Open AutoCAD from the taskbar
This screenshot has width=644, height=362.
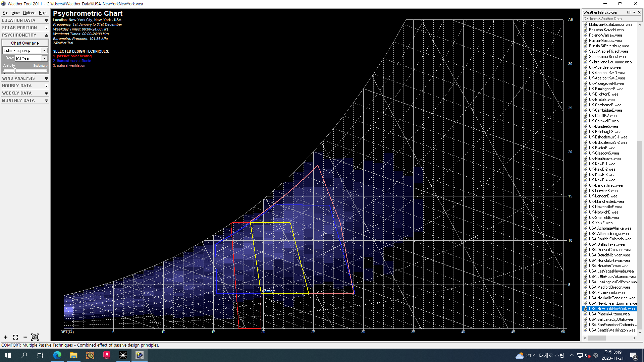106,355
